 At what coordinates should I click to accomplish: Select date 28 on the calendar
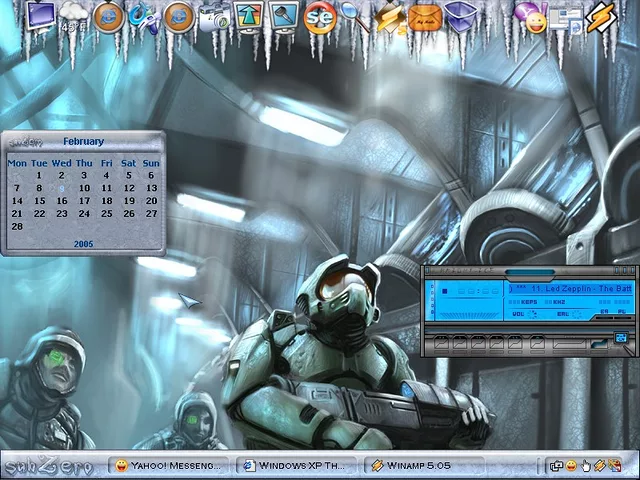pyautogui.click(x=17, y=226)
